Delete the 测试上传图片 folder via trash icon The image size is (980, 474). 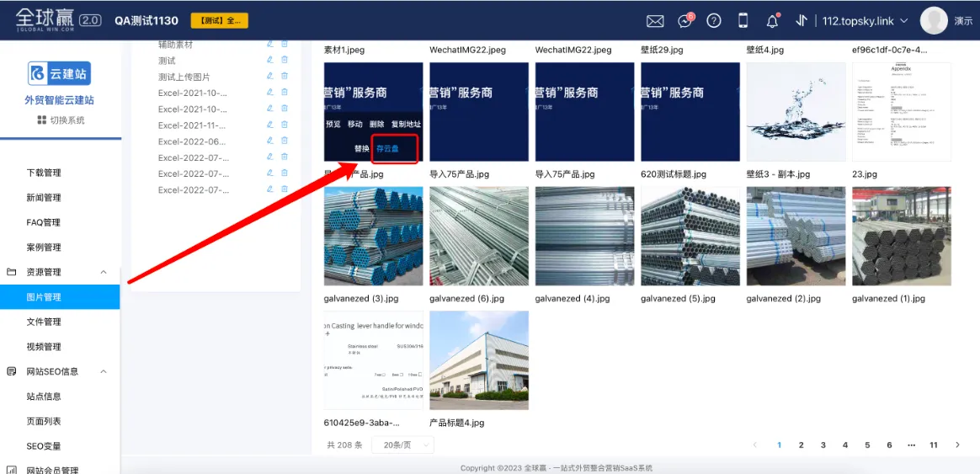click(285, 77)
